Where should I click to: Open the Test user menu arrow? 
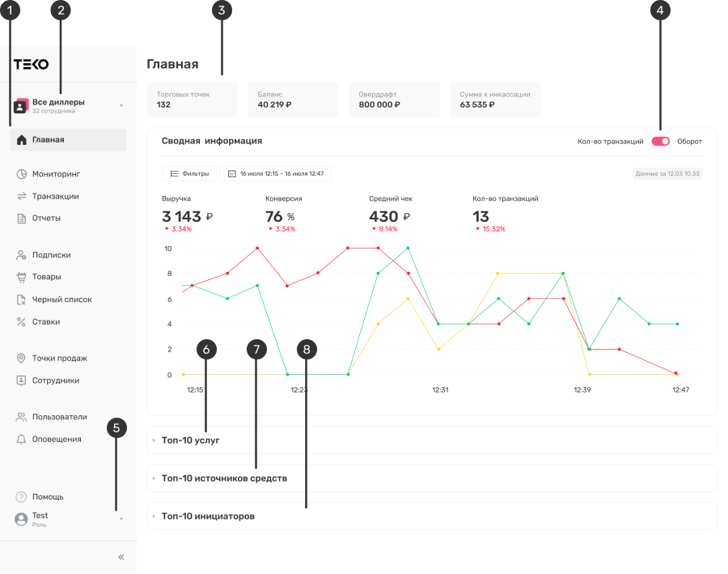[x=121, y=519]
